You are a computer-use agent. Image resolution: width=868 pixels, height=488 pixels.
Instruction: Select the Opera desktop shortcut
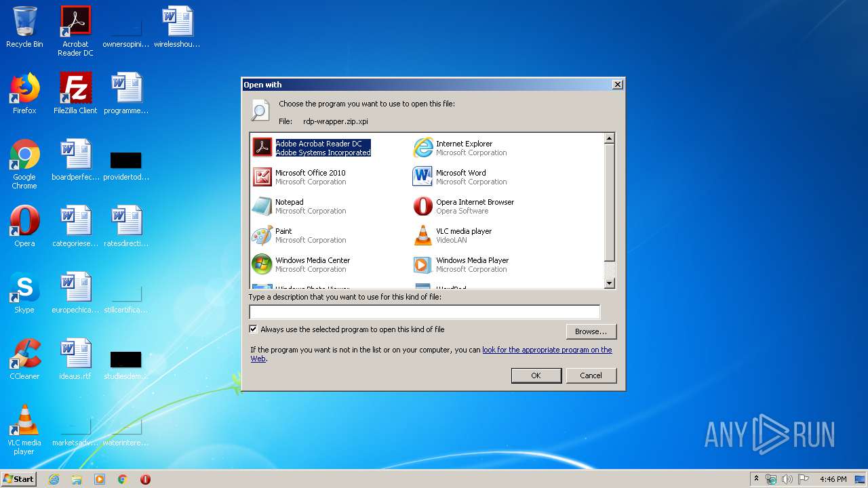click(x=24, y=226)
